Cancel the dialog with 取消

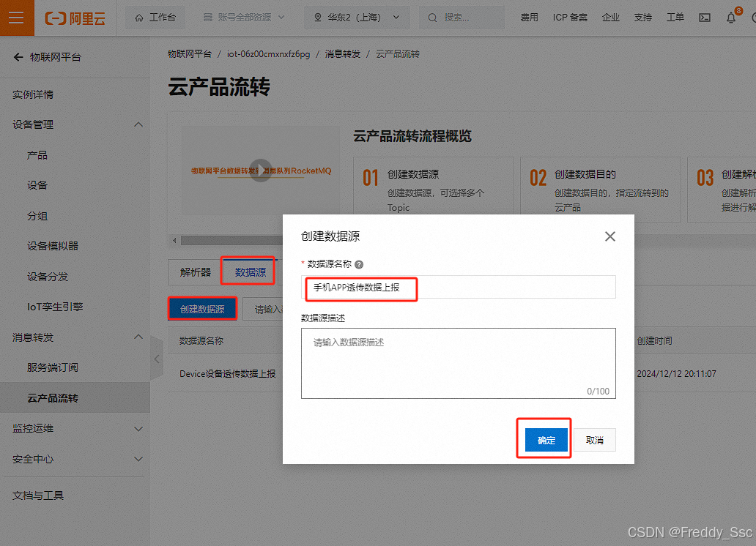point(595,440)
